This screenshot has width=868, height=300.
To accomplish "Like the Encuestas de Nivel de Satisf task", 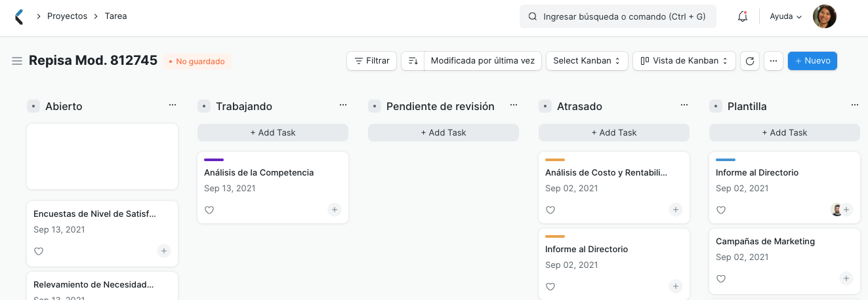I will [x=39, y=251].
